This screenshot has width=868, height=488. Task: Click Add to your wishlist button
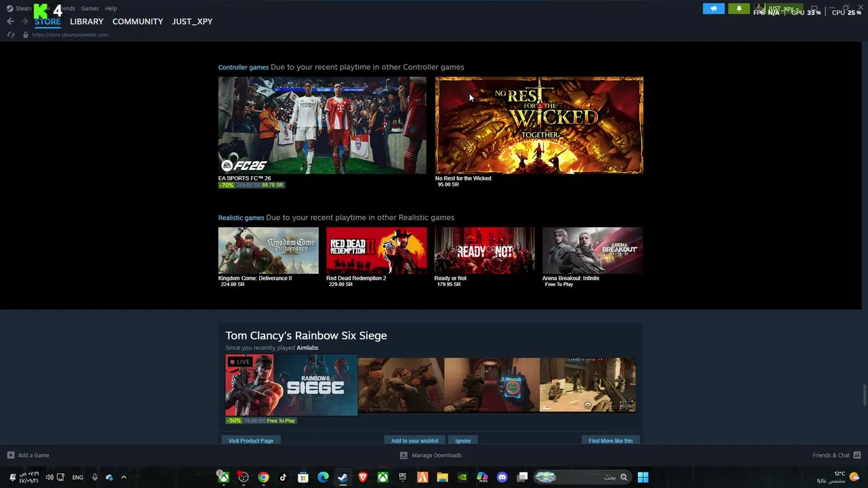point(414,441)
